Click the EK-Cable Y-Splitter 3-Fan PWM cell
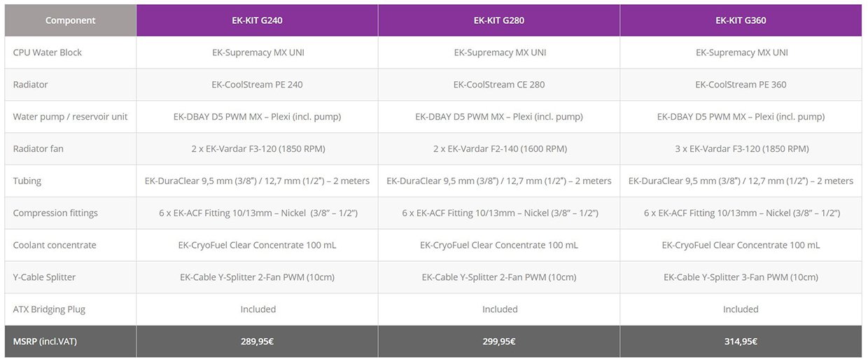Screen dimensions: 868x364 click(741, 277)
